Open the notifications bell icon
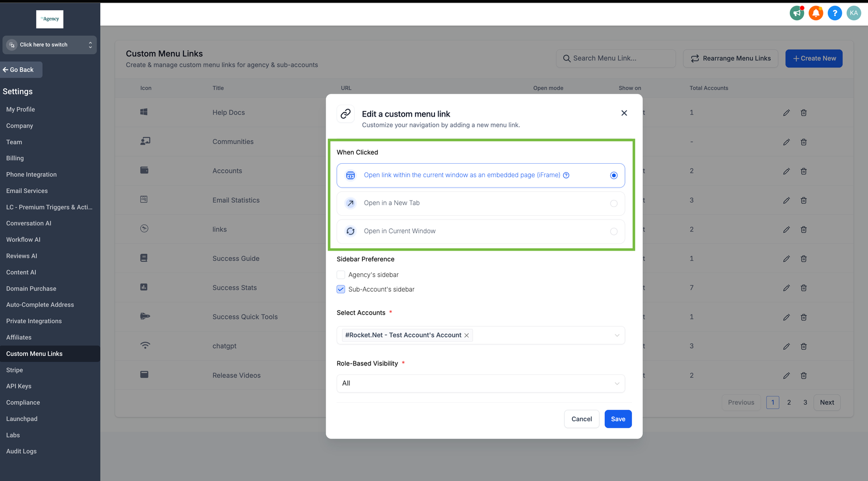 [815, 13]
